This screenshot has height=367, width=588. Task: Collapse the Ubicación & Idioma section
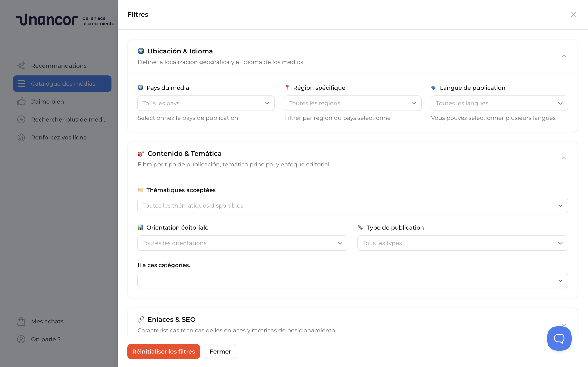[564, 56]
